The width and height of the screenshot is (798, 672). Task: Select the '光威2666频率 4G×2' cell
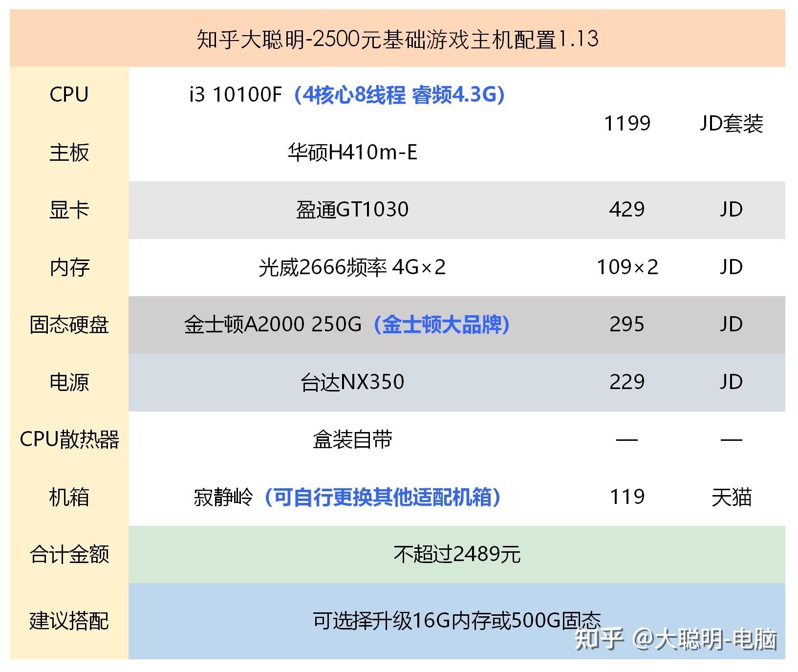352,267
